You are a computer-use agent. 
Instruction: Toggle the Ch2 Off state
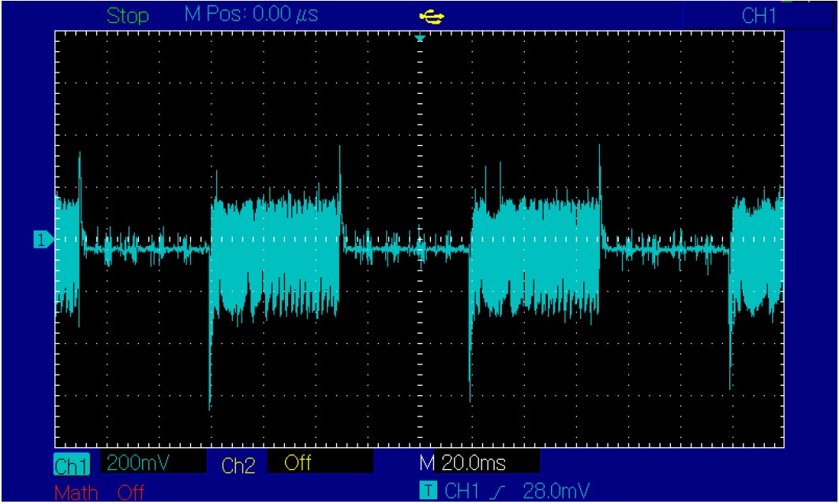pyautogui.click(x=298, y=463)
